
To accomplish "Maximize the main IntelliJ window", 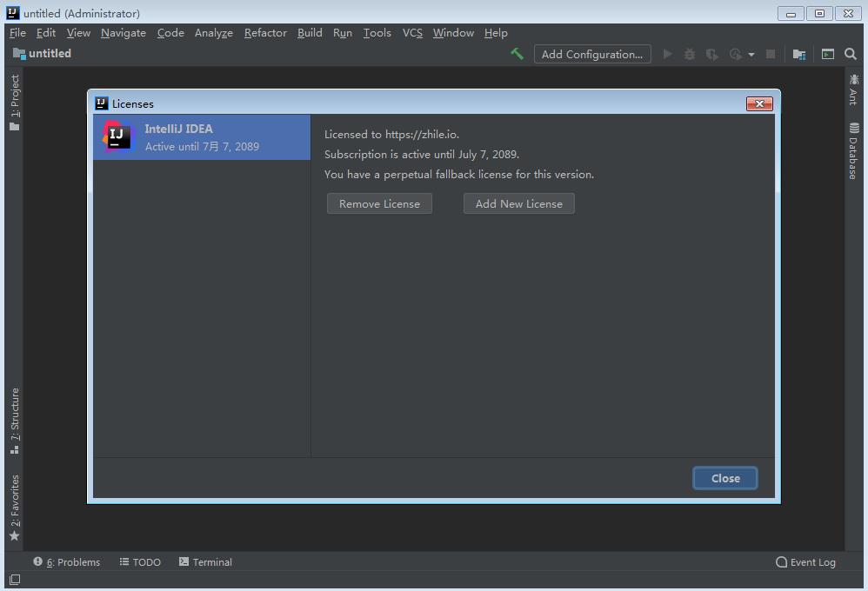I will 820,13.
